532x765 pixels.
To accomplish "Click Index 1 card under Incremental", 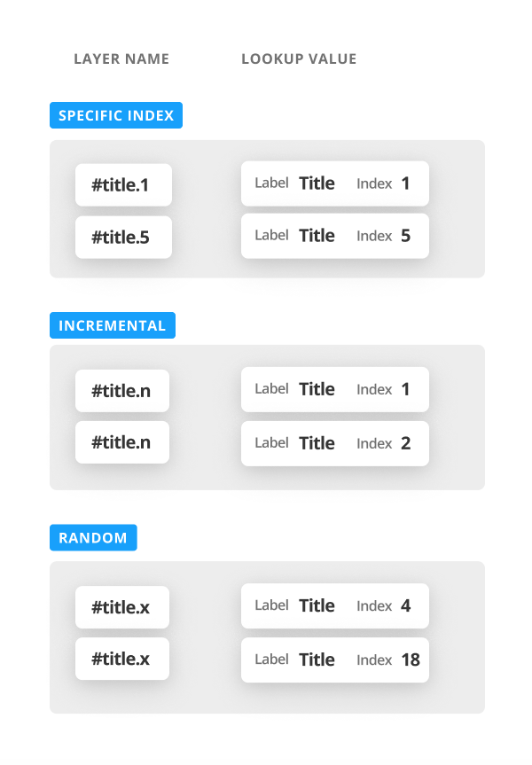I will click(x=334, y=389).
